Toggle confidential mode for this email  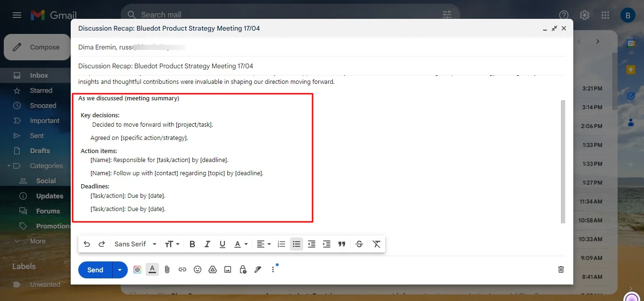click(x=242, y=269)
